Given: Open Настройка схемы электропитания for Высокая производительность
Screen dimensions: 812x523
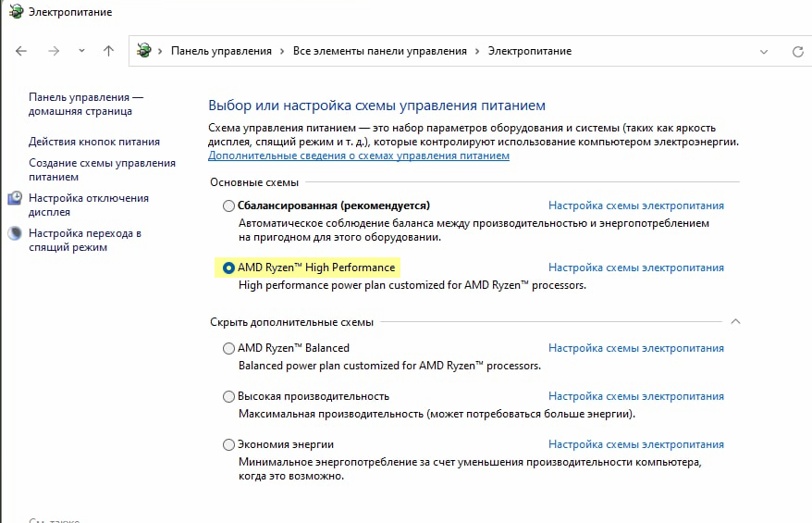Looking at the screenshot, I should click(636, 396).
